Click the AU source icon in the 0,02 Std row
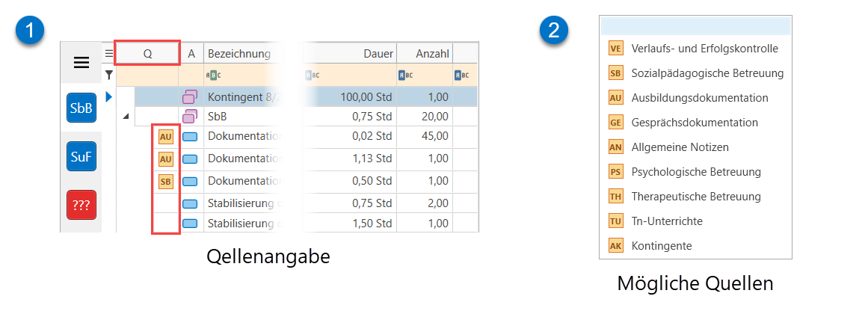 coord(165,137)
